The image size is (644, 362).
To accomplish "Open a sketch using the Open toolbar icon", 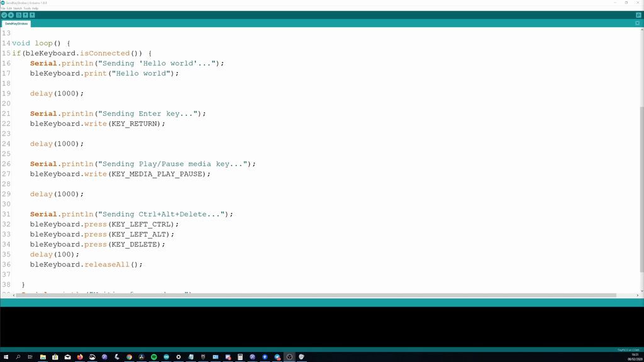I will (x=25, y=14).
